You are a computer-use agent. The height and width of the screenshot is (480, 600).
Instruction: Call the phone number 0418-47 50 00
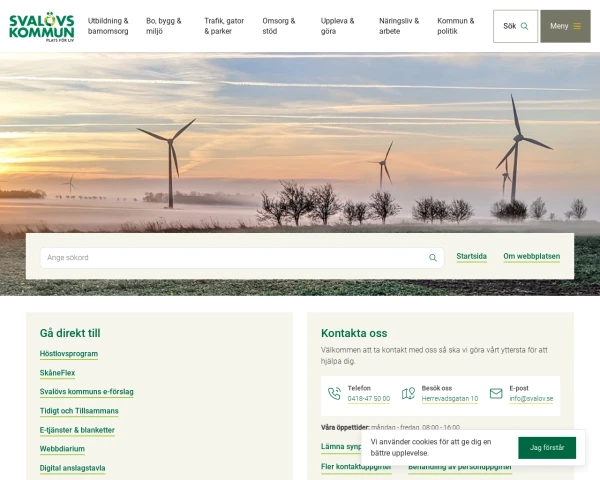(368, 399)
